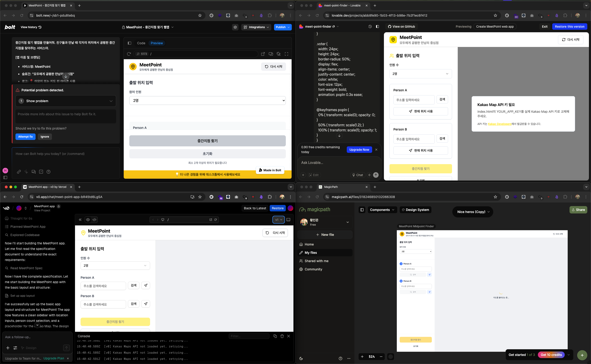Open MagicPath Components dropdown
591x364 pixels.
382,210
